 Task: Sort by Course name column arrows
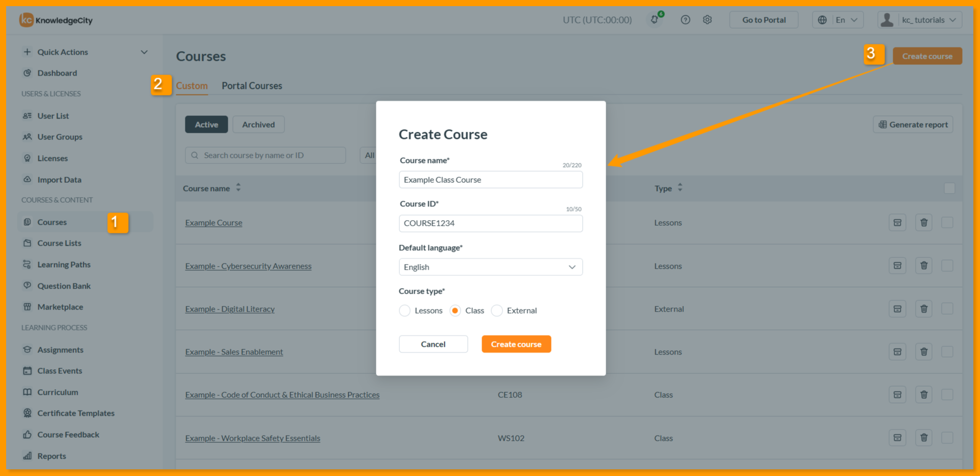[238, 188]
